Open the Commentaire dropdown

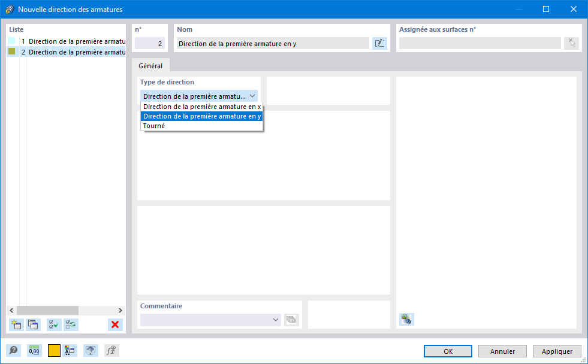[x=276, y=320]
